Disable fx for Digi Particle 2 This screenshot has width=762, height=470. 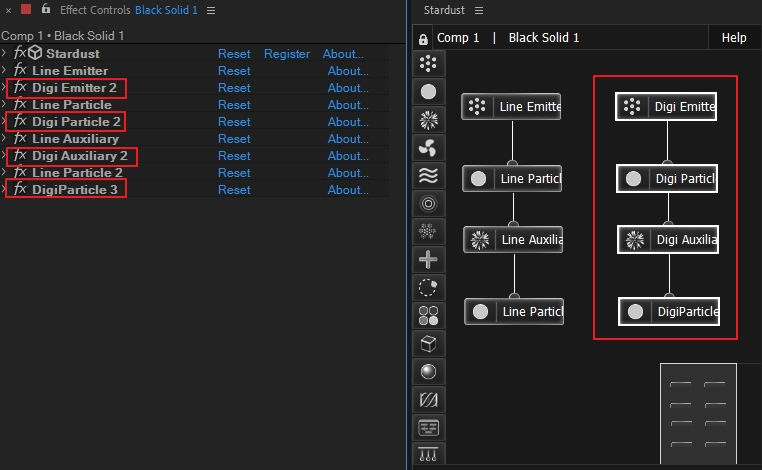pyautogui.click(x=20, y=121)
